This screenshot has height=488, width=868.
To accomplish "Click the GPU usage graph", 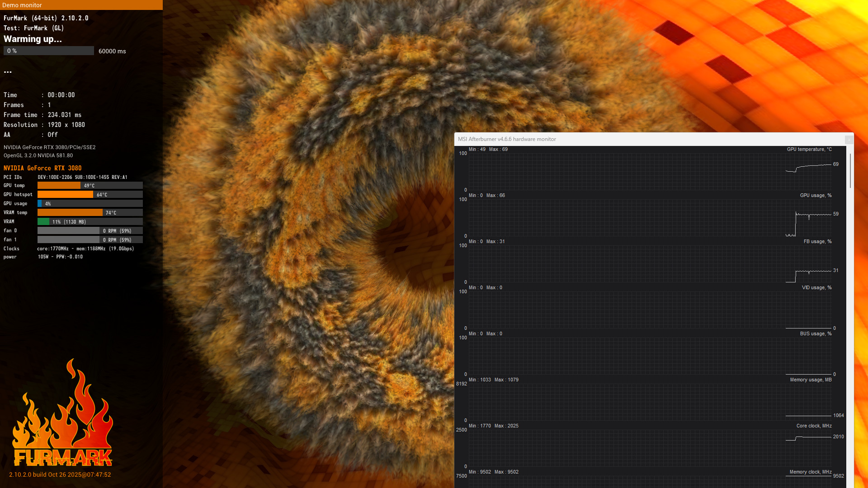I will tap(650, 218).
